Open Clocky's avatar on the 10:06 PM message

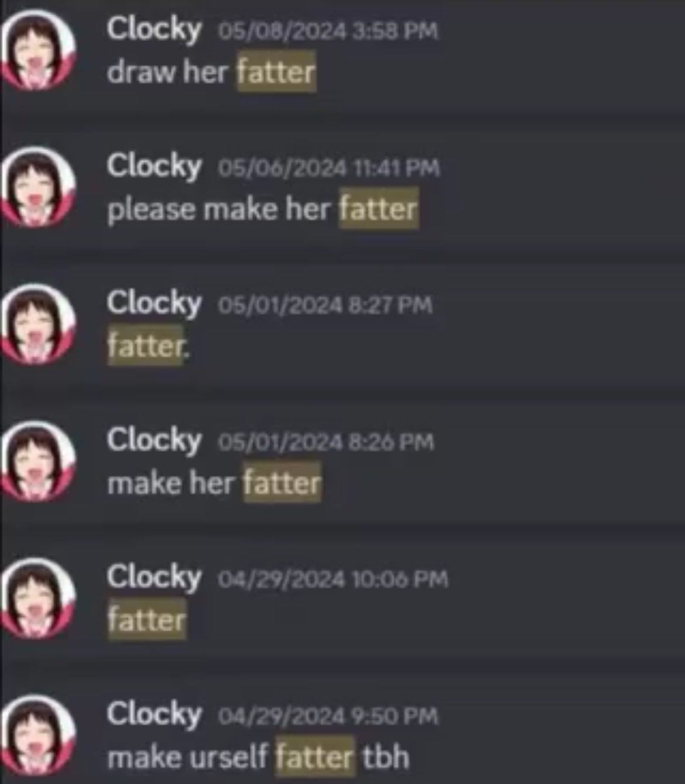[x=38, y=598]
